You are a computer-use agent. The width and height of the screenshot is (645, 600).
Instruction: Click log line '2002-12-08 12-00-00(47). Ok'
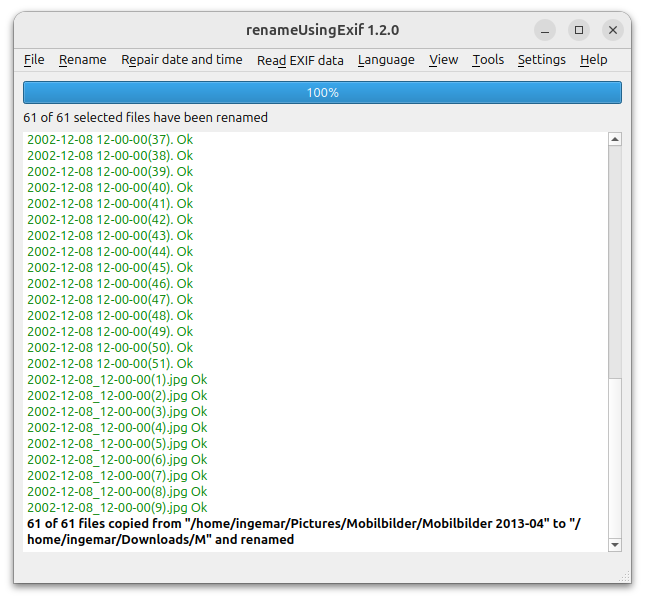[110, 300]
